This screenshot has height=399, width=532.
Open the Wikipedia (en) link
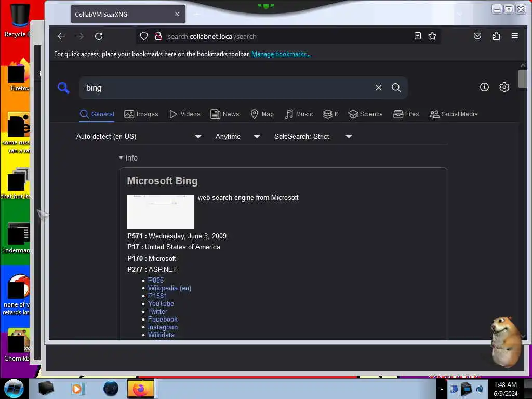pyautogui.click(x=170, y=288)
